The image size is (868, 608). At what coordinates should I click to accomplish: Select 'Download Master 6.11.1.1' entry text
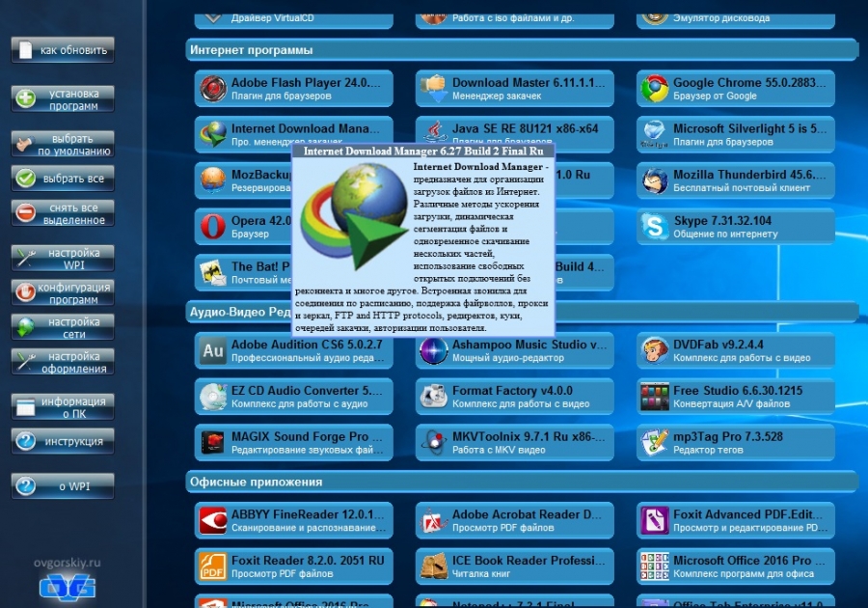529,82
